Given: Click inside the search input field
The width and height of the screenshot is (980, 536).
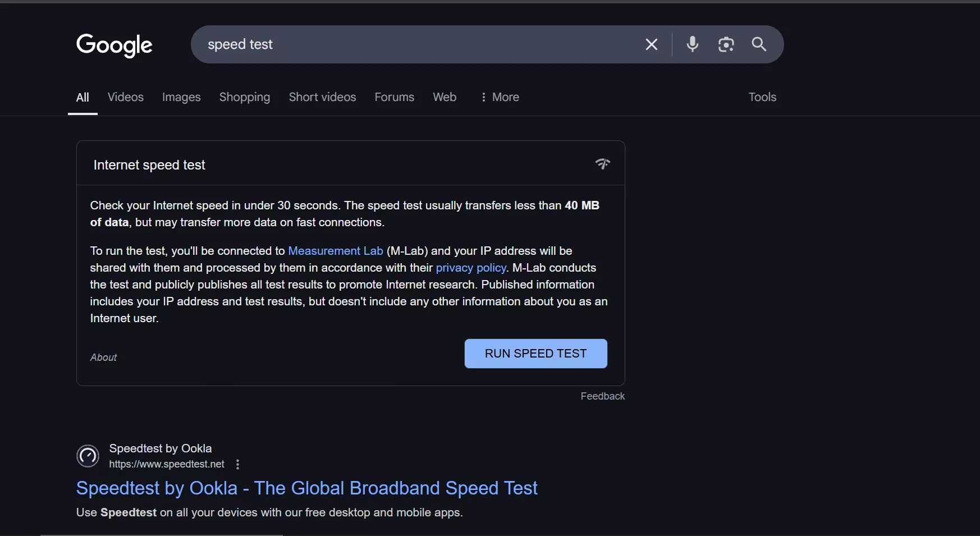Looking at the screenshot, I should pyautogui.click(x=393, y=44).
